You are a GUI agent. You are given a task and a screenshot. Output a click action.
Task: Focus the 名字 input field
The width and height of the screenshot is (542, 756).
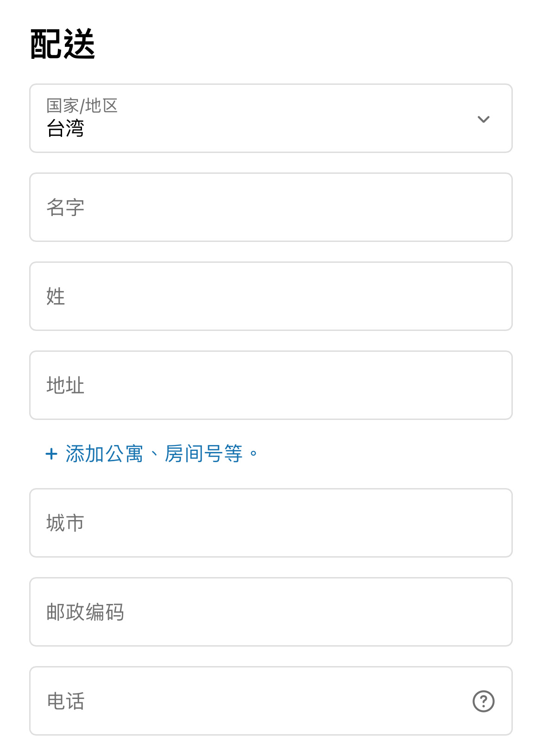[x=271, y=207]
